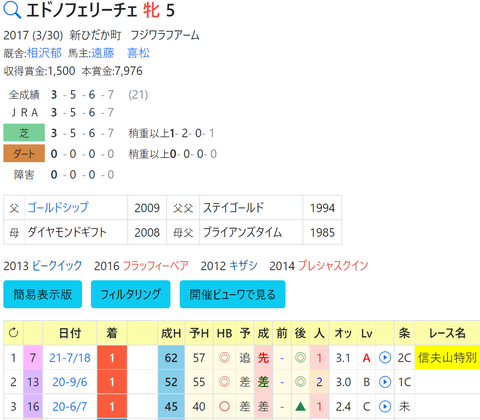The image size is (480, 420).
Task: Click damsire name ブライアンズタイム
Action: pos(242,232)
